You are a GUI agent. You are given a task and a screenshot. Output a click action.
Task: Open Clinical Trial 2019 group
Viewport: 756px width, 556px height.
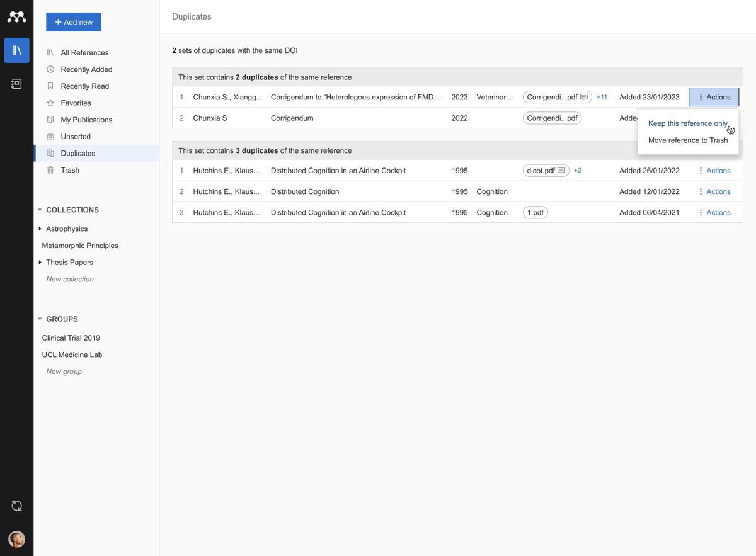71,338
